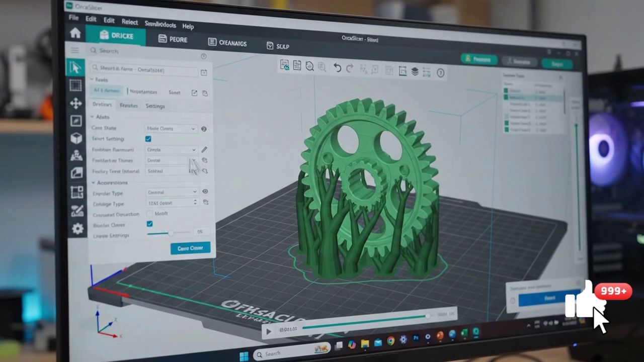This screenshot has width=644, height=362.
Task: Select the rectangular marquee selection tool
Action: pyautogui.click(x=75, y=85)
